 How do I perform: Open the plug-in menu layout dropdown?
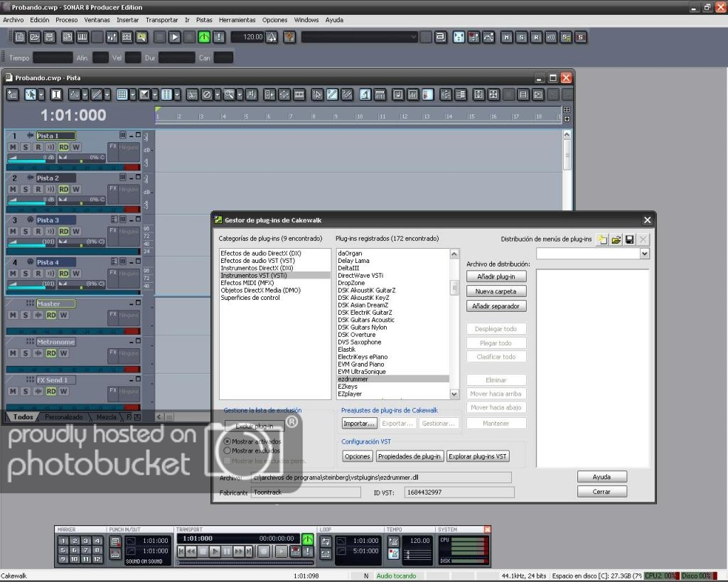pyautogui.click(x=644, y=254)
